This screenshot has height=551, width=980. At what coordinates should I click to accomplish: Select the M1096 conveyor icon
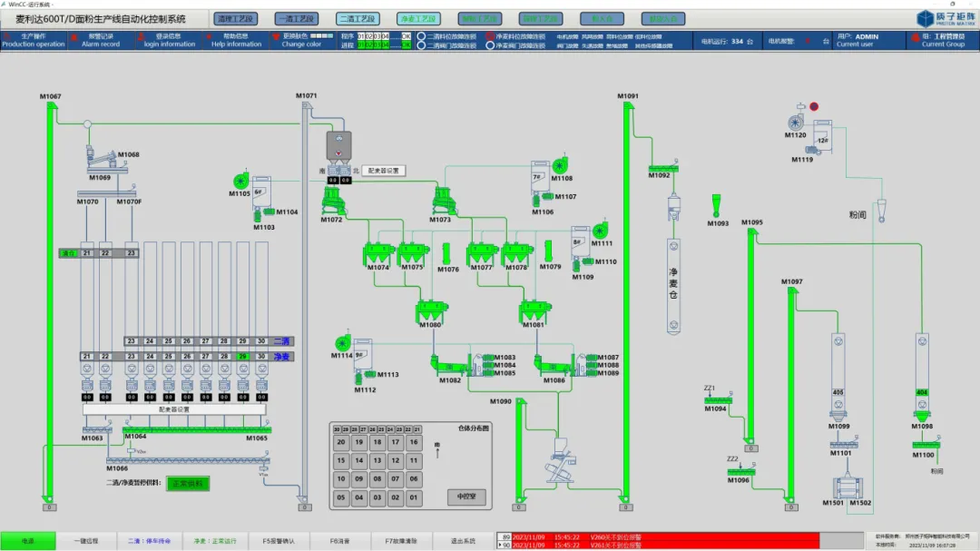[741, 472]
